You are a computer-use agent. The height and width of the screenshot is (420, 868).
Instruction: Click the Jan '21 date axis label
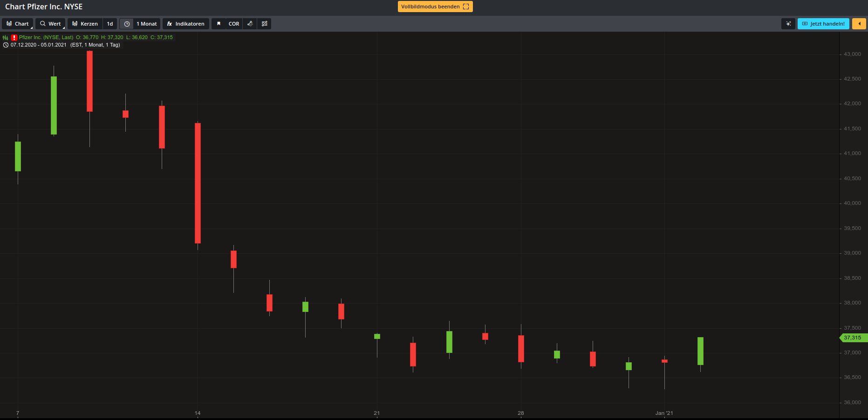pos(664,413)
